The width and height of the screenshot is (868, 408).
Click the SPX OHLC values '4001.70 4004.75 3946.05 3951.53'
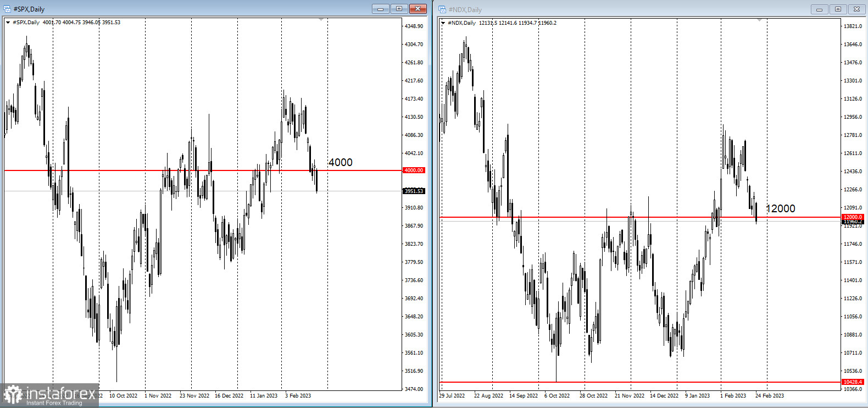[81, 23]
